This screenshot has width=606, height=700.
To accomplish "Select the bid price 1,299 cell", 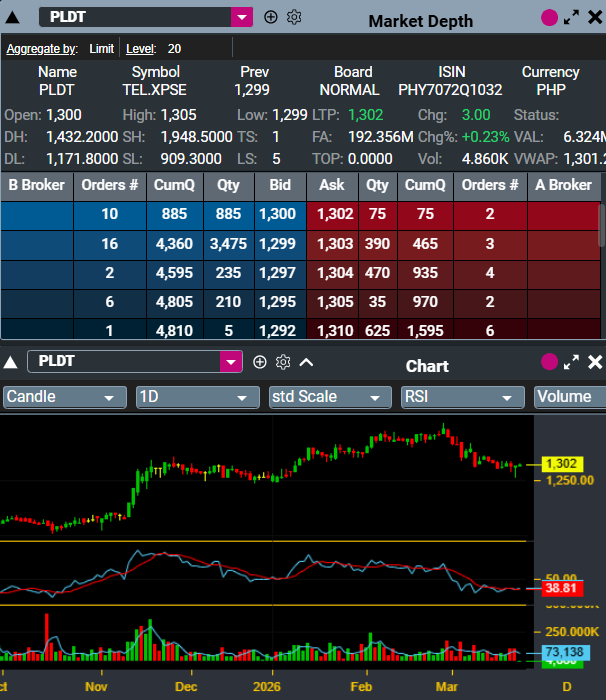I will [x=278, y=244].
